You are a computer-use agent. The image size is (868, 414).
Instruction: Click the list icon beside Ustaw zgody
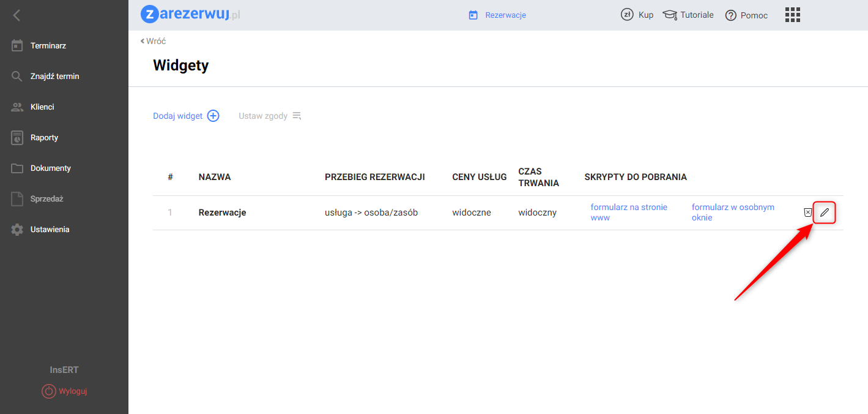(297, 116)
